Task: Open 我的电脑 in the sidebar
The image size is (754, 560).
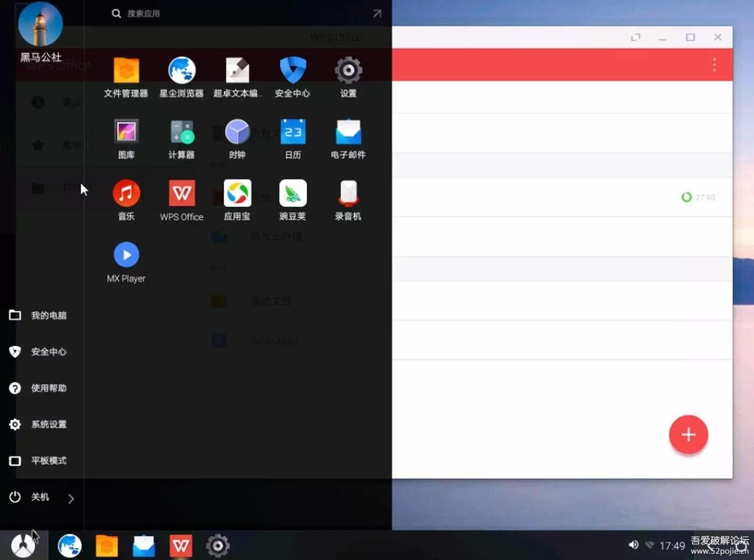Action: [x=38, y=315]
